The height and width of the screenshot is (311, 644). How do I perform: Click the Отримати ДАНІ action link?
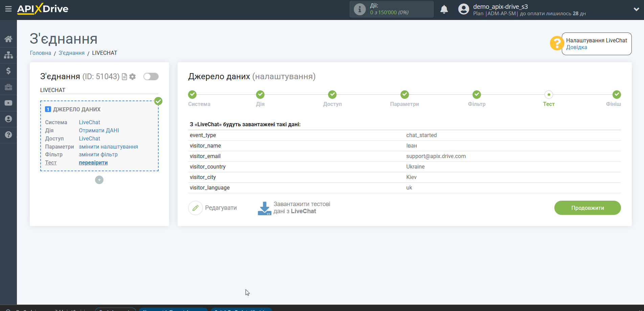(x=99, y=131)
